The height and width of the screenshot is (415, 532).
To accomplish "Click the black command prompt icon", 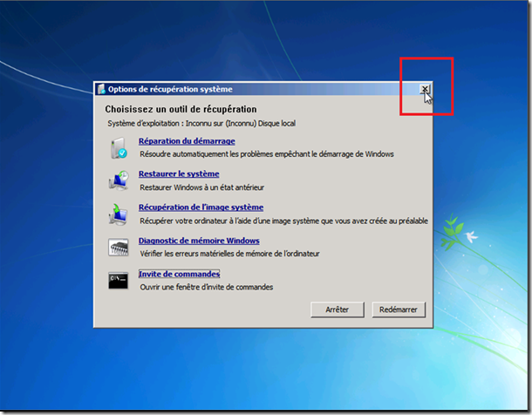I will (118, 281).
